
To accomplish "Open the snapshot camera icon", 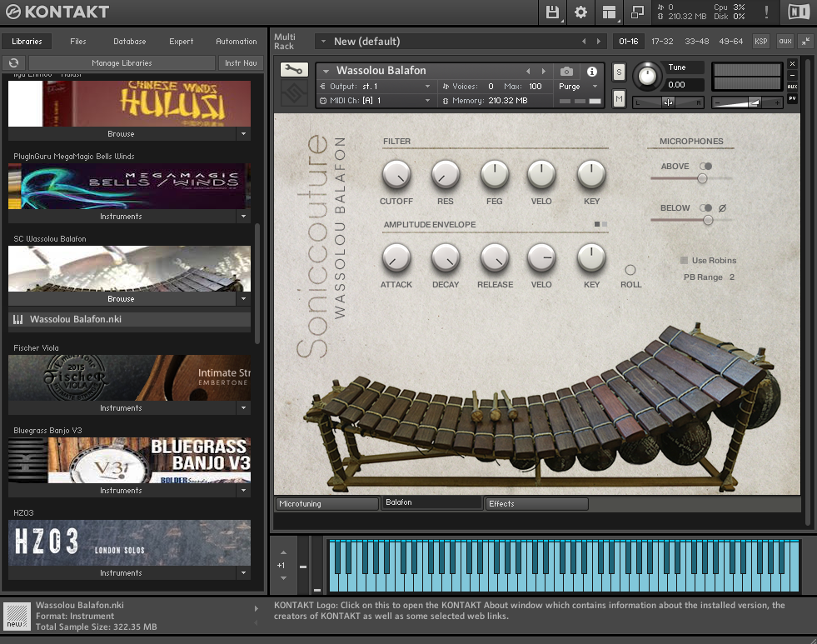I will [566, 72].
